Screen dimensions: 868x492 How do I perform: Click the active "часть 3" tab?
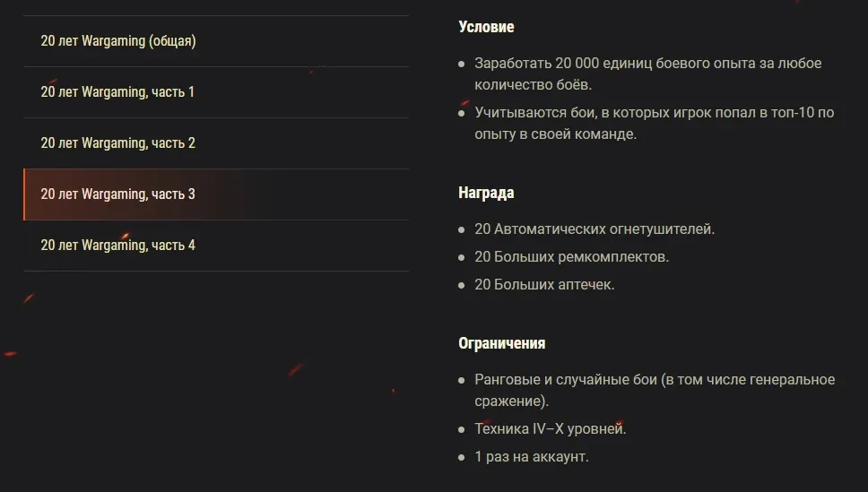117,194
